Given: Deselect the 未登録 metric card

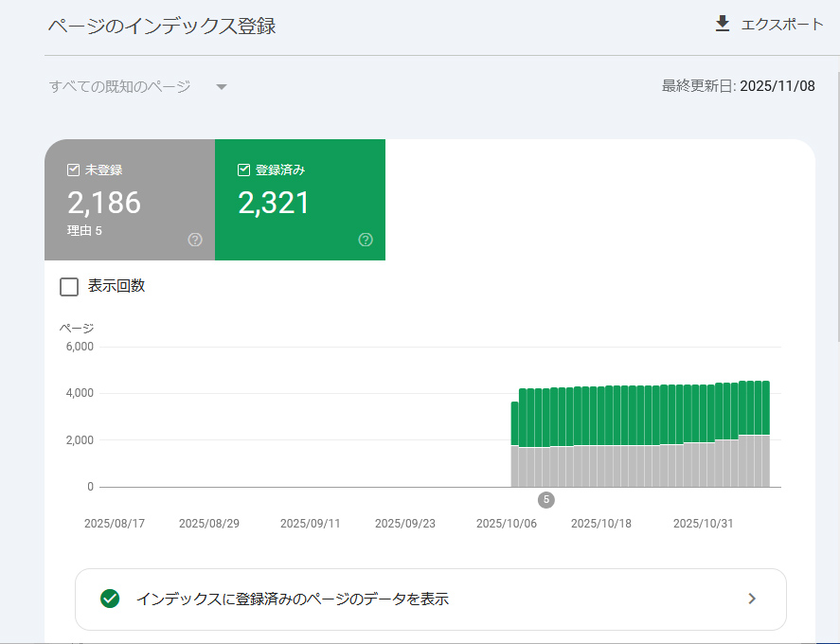Looking at the screenshot, I should 129,200.
